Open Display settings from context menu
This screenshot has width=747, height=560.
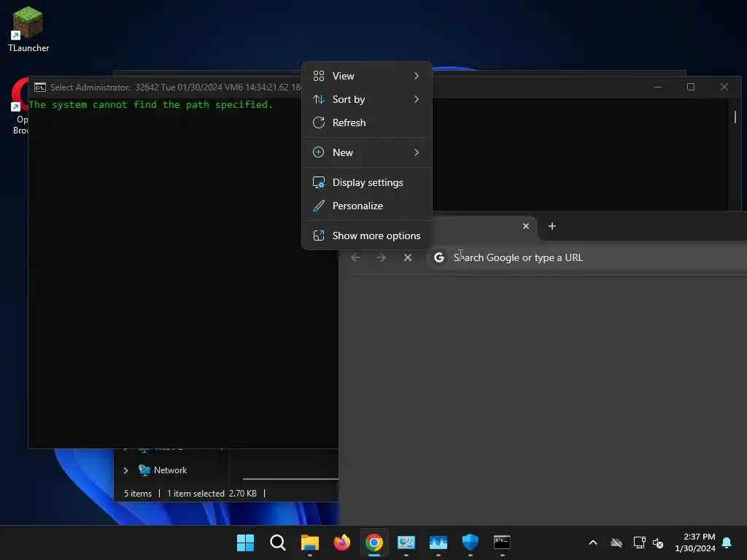click(366, 183)
